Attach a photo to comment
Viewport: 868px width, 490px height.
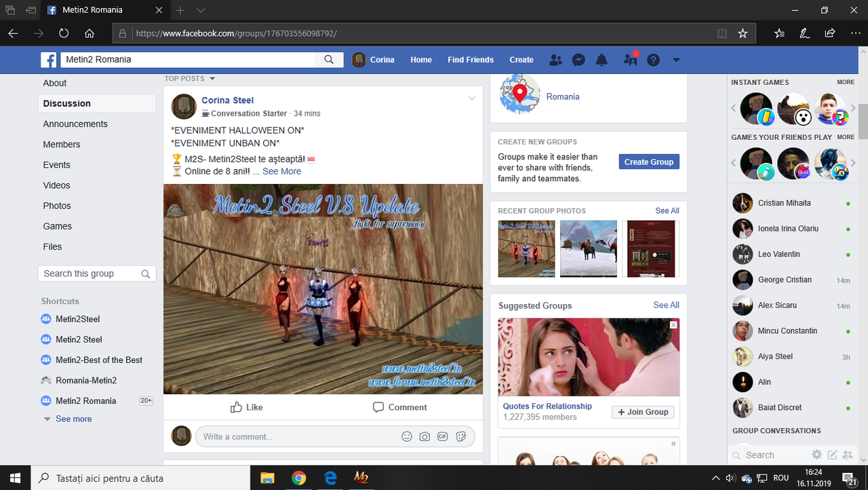click(x=425, y=436)
